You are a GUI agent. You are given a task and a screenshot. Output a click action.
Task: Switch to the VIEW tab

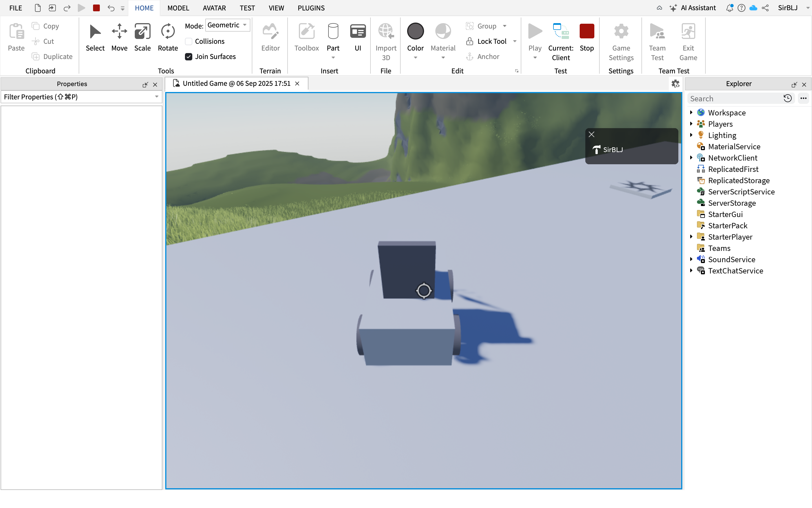[x=276, y=8]
